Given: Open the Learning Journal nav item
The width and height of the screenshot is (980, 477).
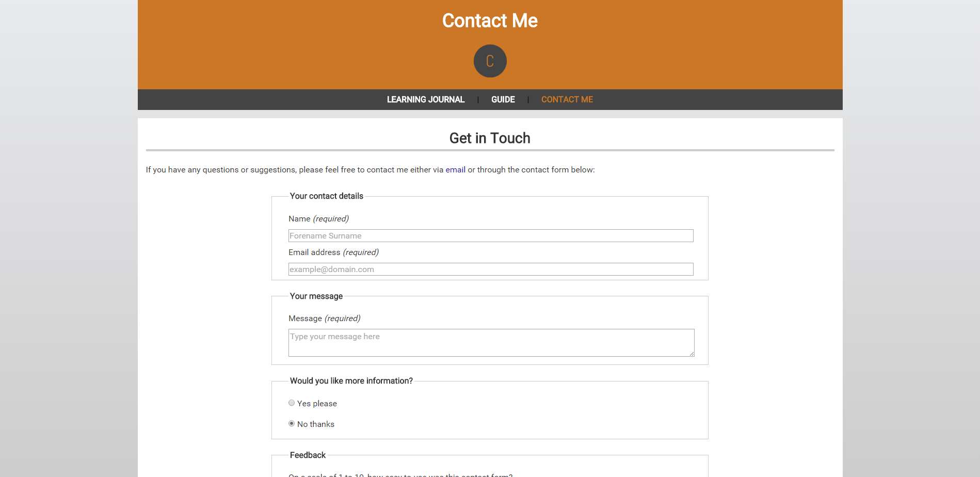Looking at the screenshot, I should point(426,100).
